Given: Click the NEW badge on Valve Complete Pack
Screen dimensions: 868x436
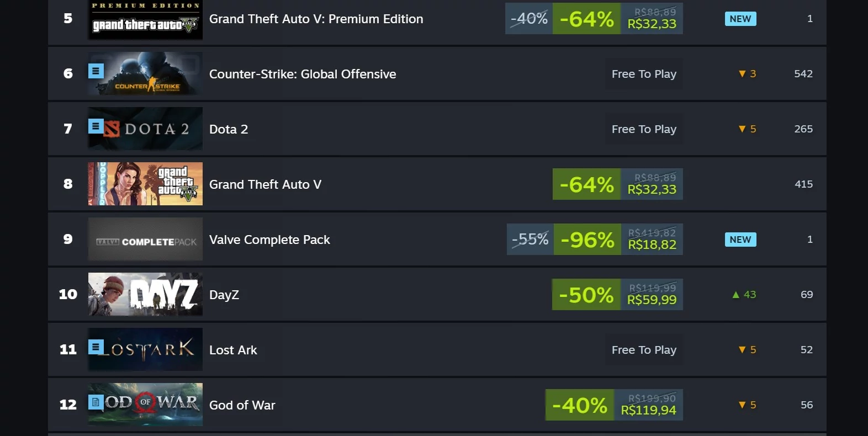Looking at the screenshot, I should [740, 239].
